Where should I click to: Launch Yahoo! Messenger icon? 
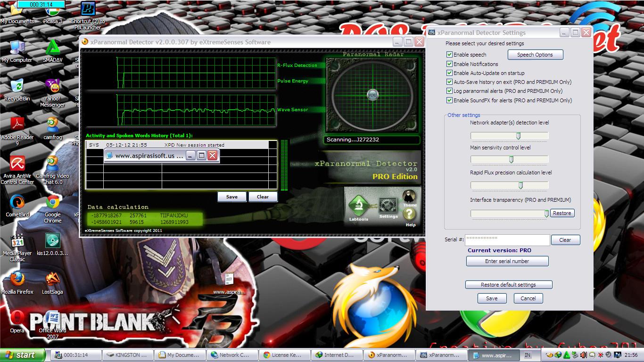pyautogui.click(x=53, y=93)
